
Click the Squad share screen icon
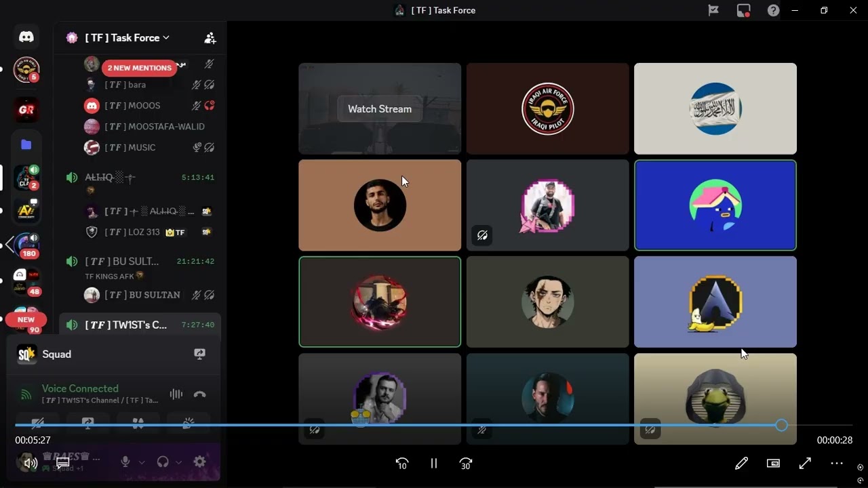199,354
